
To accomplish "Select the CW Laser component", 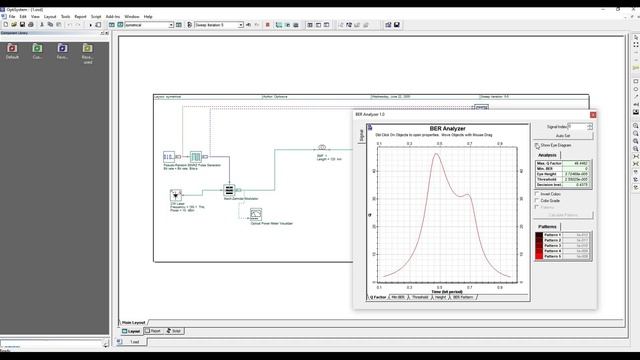I will click(176, 196).
